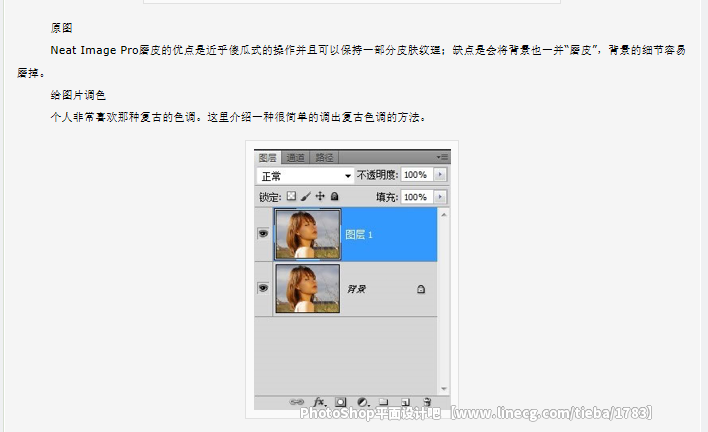708x432 pixels.
Task: Switch to the 路径 tab
Action: click(x=324, y=158)
